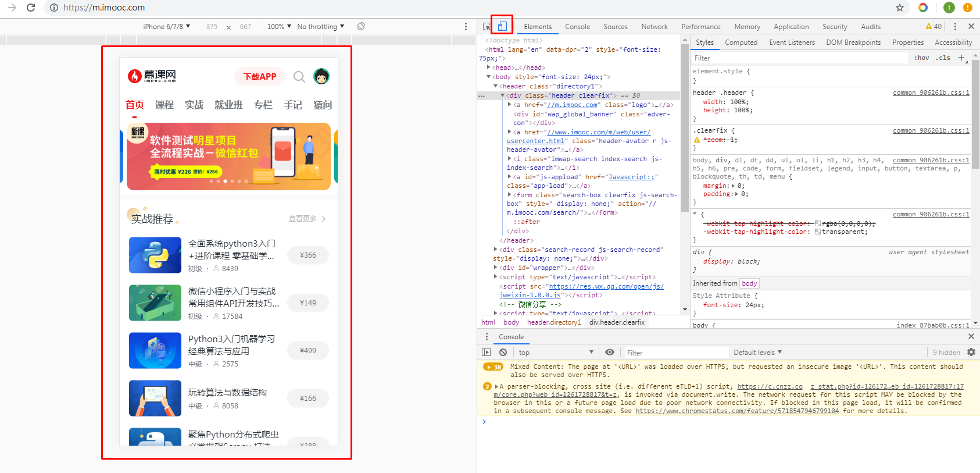
Task: Open device toolbar more options menu
Action: 466,27
